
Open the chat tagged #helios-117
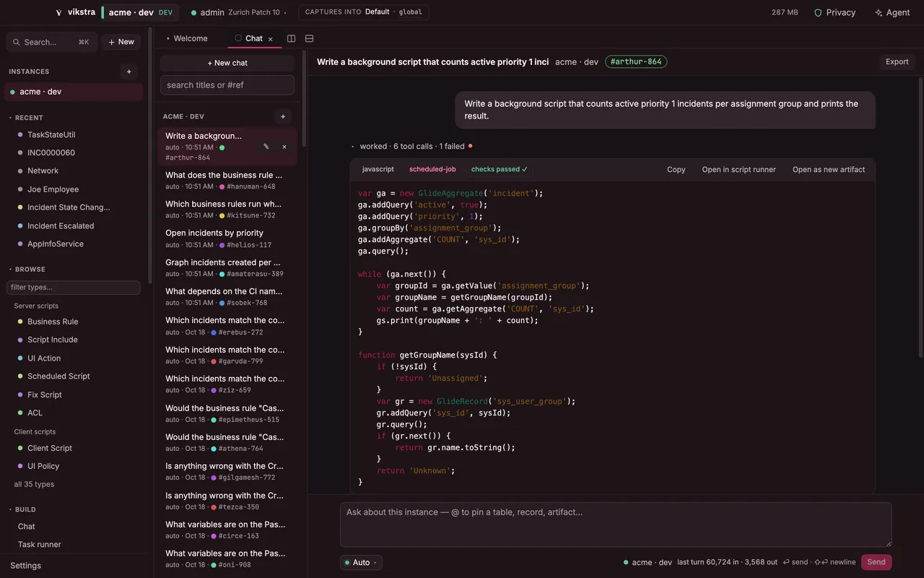[227, 238]
